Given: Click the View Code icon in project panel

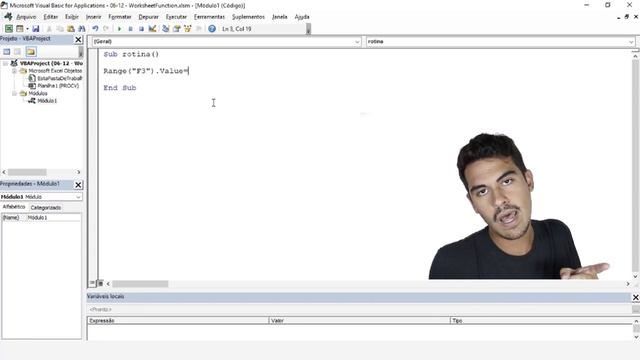Looking at the screenshot, I should [7, 51].
